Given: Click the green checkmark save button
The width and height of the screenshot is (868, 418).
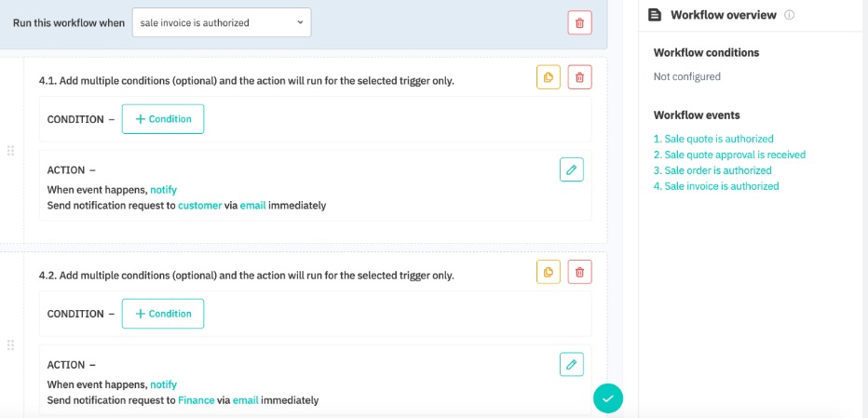Looking at the screenshot, I should (x=607, y=398).
